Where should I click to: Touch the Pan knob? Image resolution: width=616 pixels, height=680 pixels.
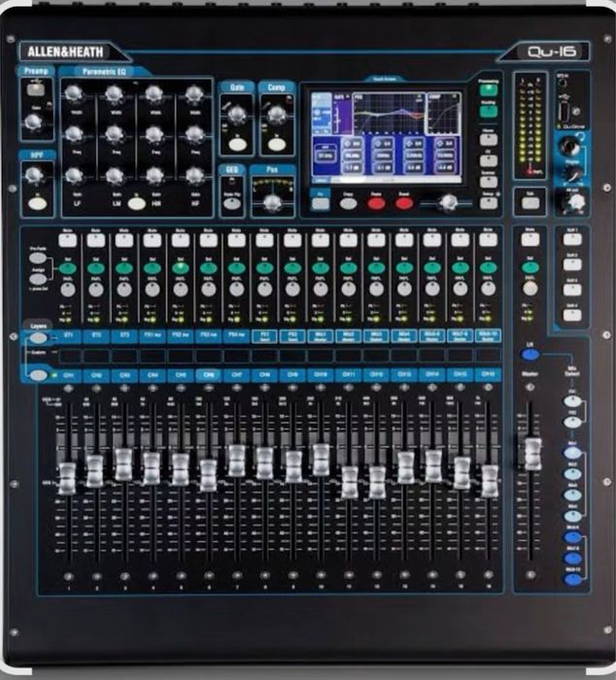click(x=272, y=202)
